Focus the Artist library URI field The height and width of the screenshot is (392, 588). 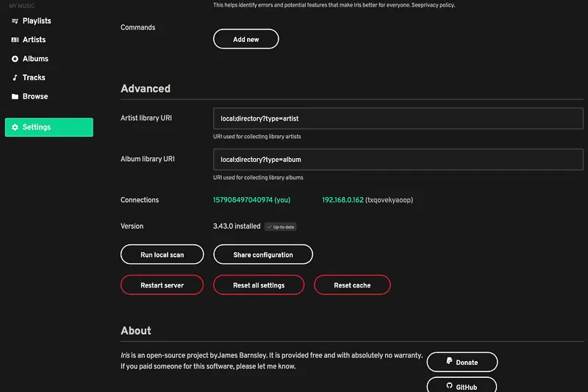coord(398,118)
